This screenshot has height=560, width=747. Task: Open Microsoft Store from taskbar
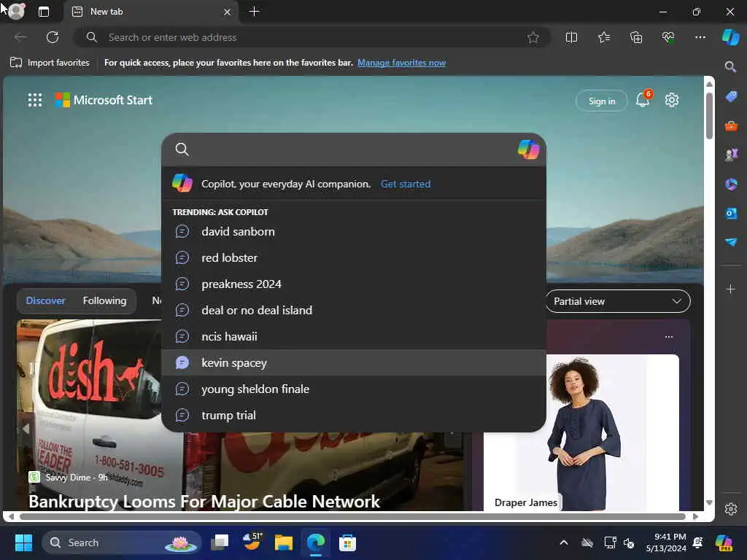(x=347, y=542)
